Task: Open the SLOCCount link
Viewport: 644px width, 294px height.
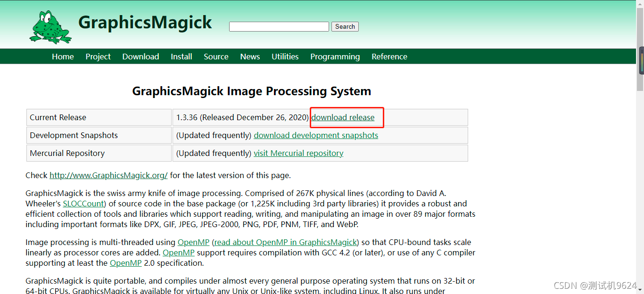Action: [x=83, y=204]
